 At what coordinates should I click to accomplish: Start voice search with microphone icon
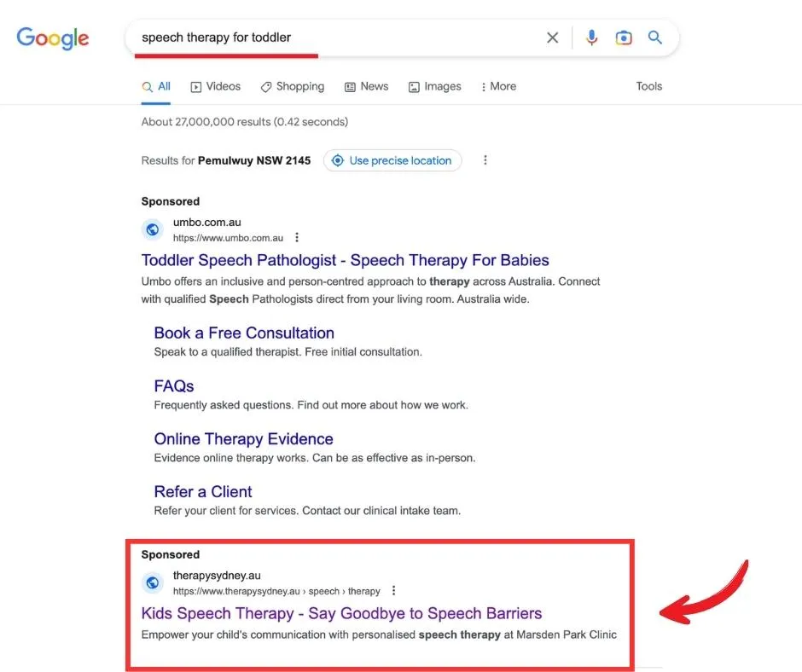[592, 38]
